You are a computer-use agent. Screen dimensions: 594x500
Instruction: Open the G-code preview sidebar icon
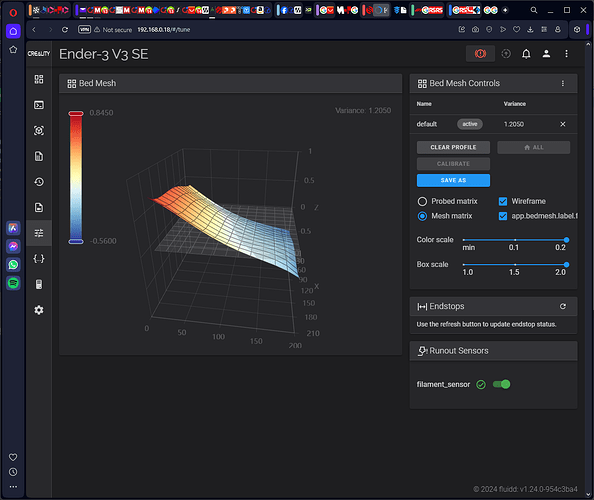39,131
